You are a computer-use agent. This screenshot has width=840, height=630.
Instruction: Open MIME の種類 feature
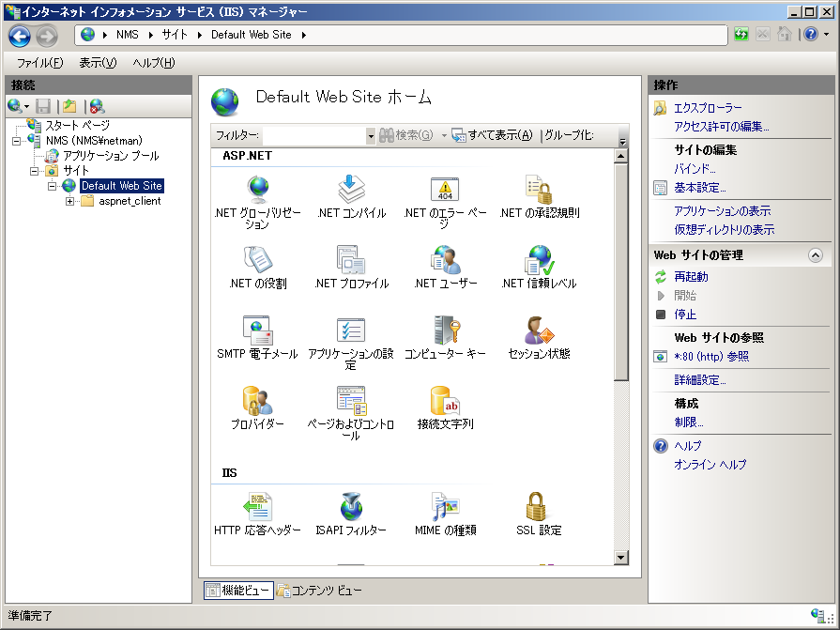click(445, 515)
